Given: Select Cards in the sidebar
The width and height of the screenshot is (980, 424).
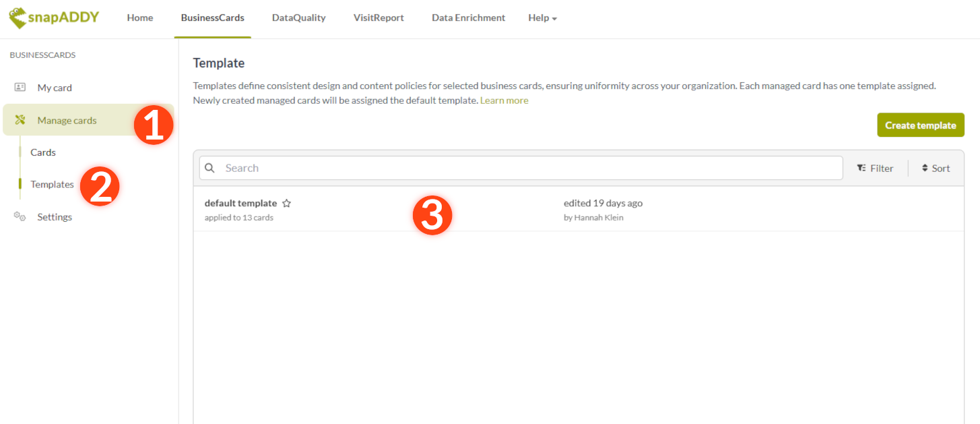Looking at the screenshot, I should [42, 152].
